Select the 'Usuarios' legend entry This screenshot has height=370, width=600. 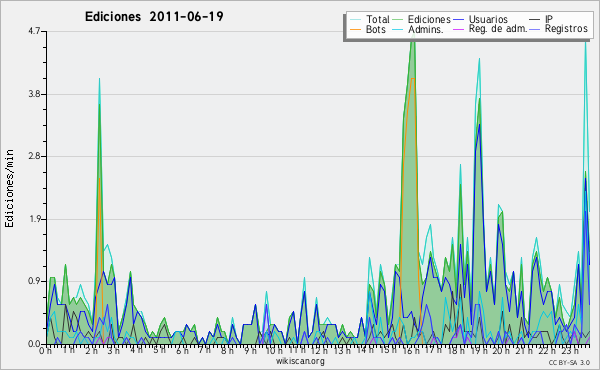tap(488, 19)
